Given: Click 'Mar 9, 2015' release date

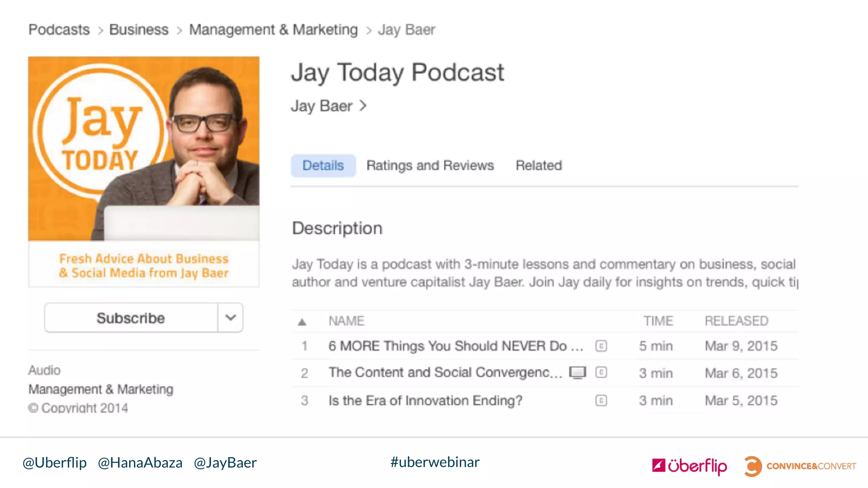Looking at the screenshot, I should (741, 346).
